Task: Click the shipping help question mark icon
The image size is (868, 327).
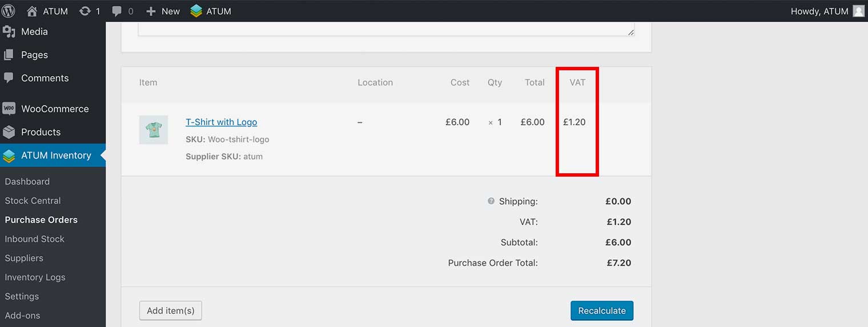Action: 491,201
